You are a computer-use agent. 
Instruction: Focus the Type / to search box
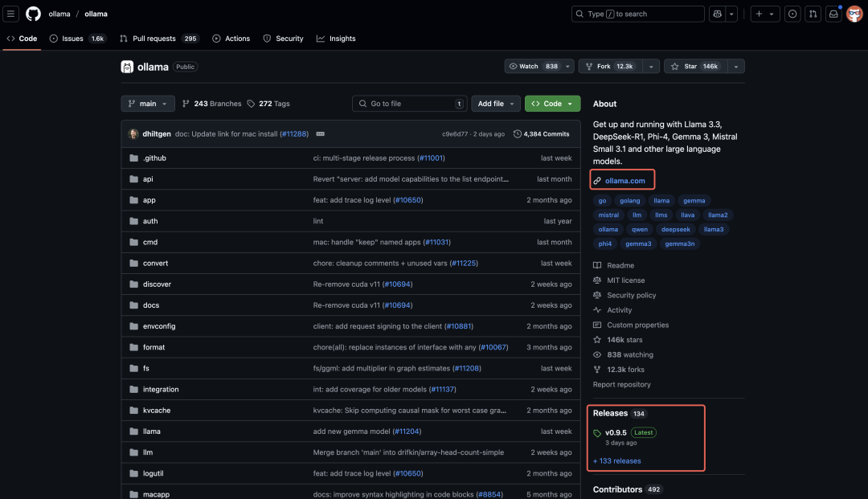click(637, 14)
